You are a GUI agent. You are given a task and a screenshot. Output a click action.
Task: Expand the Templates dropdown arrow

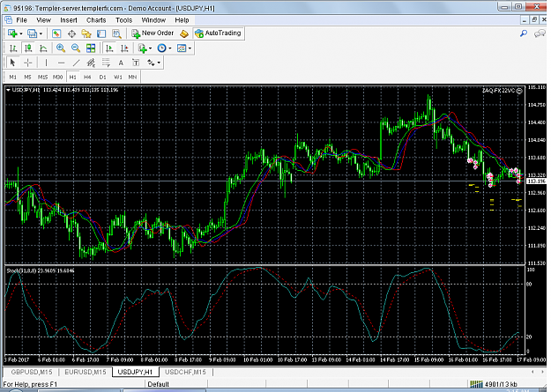pyautogui.click(x=190, y=48)
